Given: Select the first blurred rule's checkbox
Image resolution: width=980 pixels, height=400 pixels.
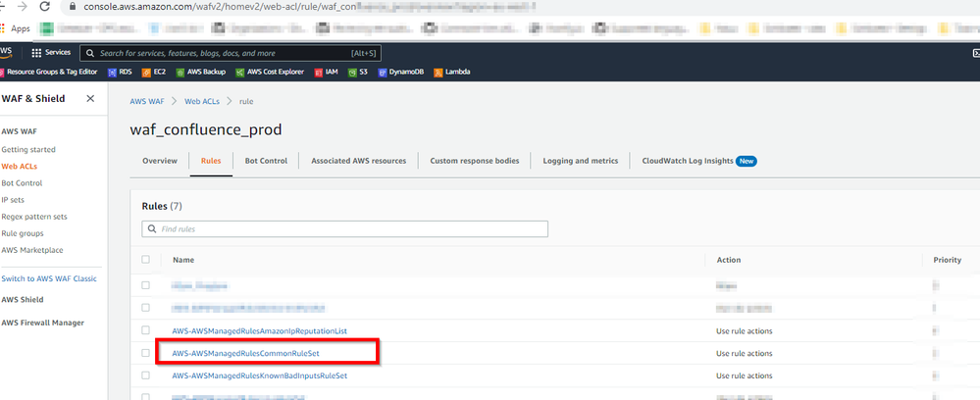Looking at the screenshot, I should [x=145, y=285].
